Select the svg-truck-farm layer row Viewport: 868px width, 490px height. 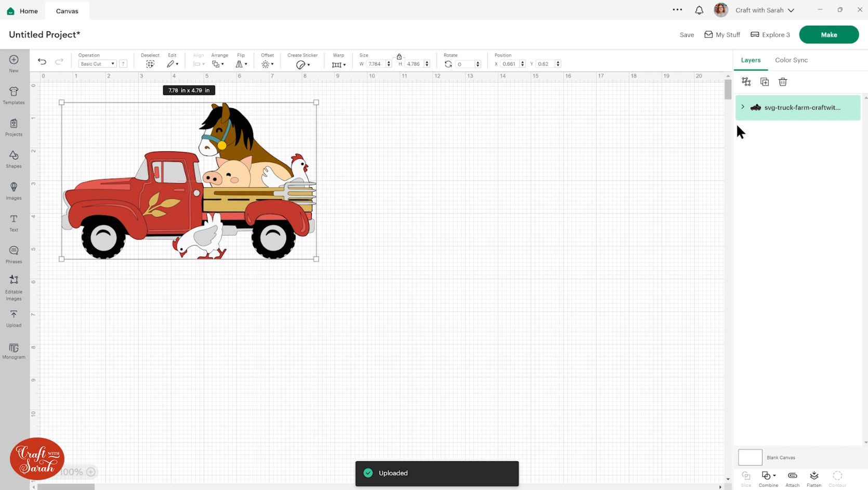click(x=798, y=108)
